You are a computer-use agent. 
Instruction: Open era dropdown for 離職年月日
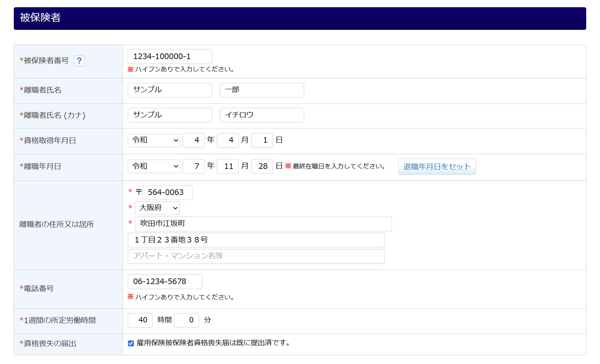click(x=154, y=166)
